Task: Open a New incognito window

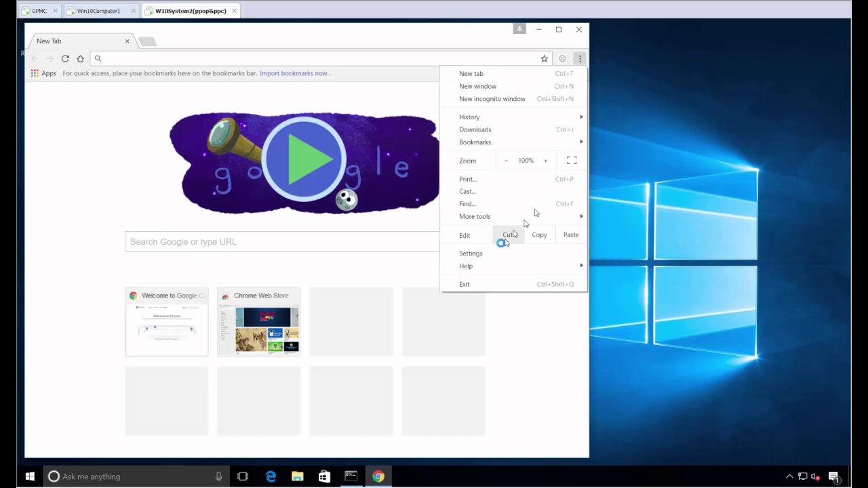Action: click(513, 99)
